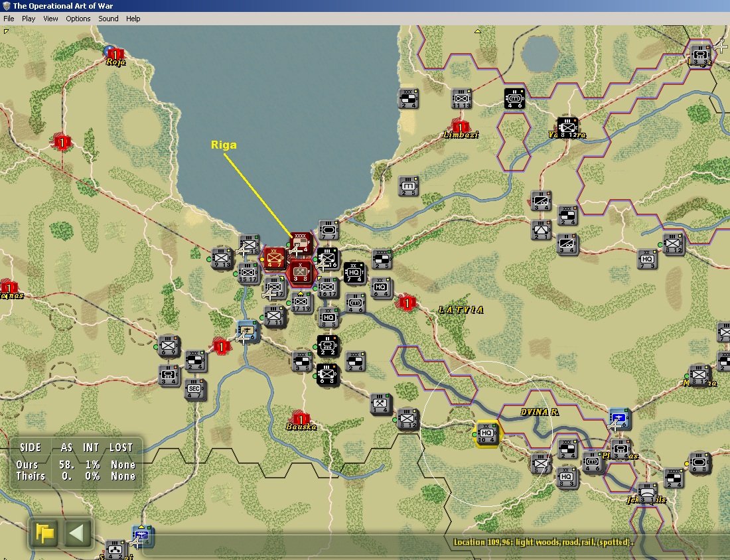The height and width of the screenshot is (560, 730).
Task: Open the Sound menu
Action: [108, 19]
